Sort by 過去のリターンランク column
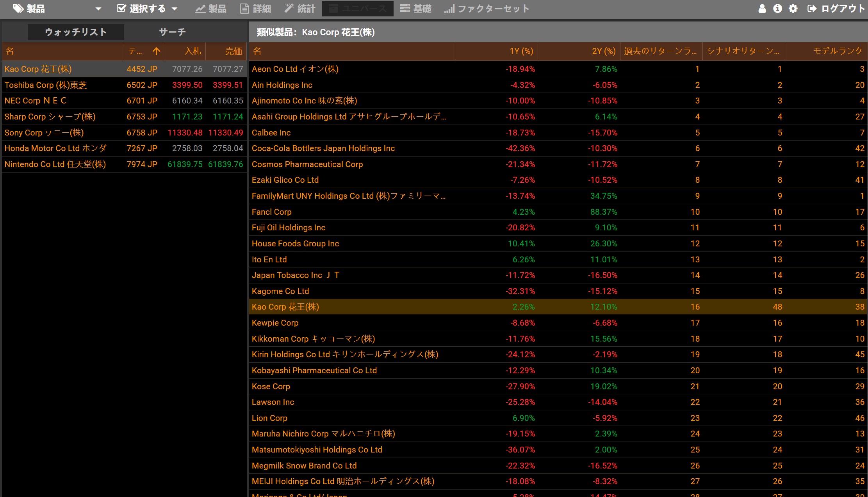 661,51
